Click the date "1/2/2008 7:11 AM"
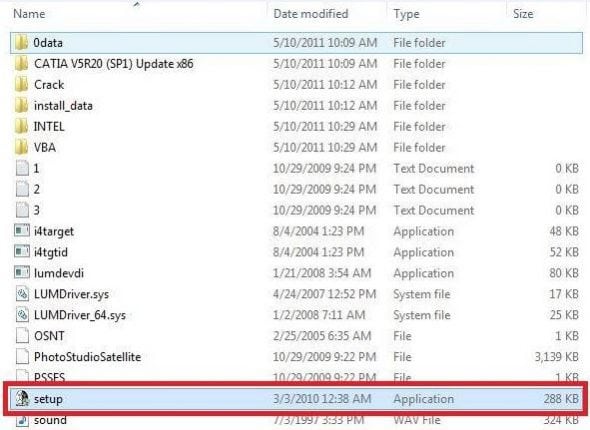Viewport: 590px width, 430px height. point(319,315)
